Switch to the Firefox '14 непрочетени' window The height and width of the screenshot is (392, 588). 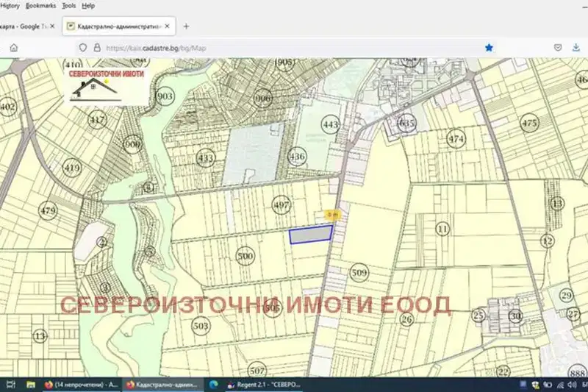(81, 385)
